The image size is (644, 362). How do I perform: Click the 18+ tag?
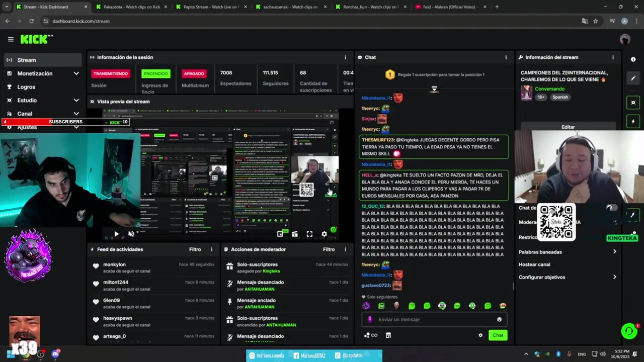tap(541, 97)
